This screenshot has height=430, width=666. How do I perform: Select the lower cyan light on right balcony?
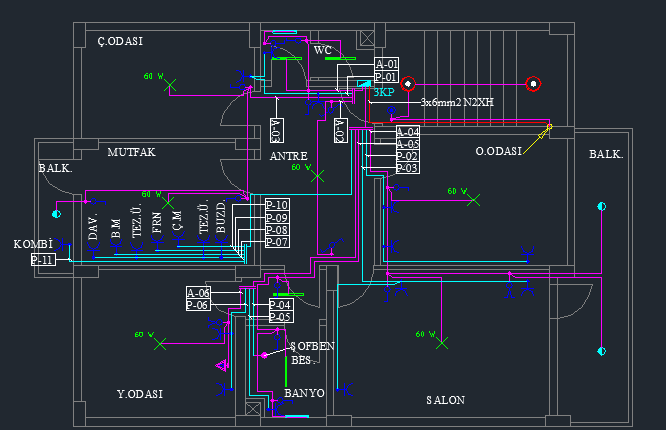[601, 351]
